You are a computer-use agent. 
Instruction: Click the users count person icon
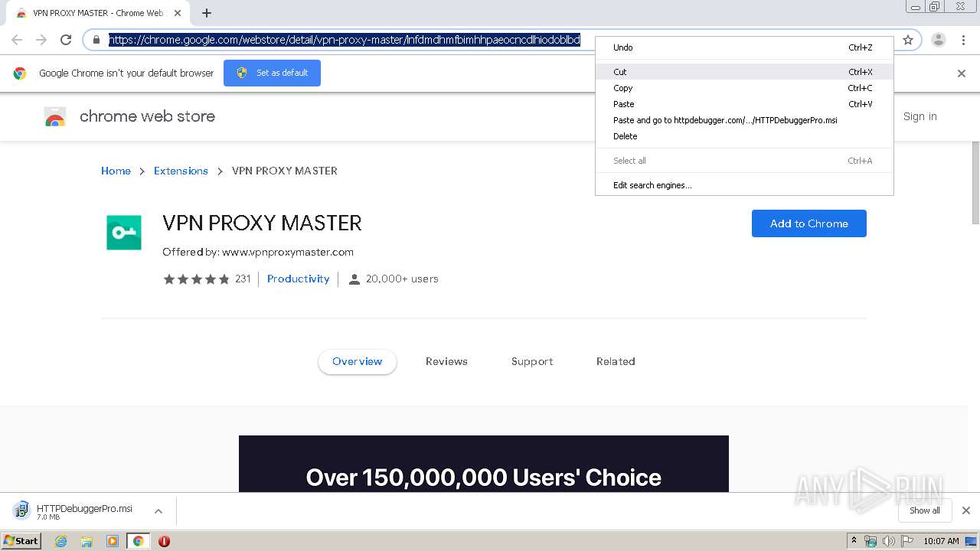(354, 279)
